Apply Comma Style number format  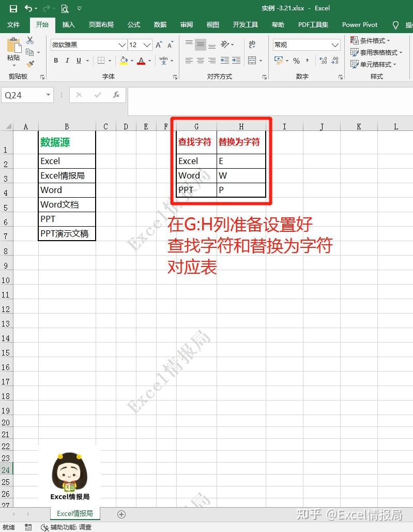pyautogui.click(x=307, y=61)
